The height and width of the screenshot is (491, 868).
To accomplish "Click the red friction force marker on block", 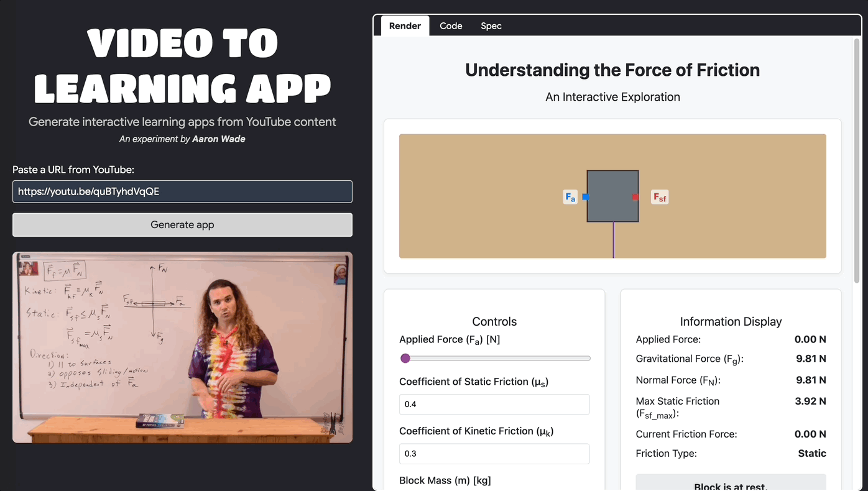I will 635,197.
